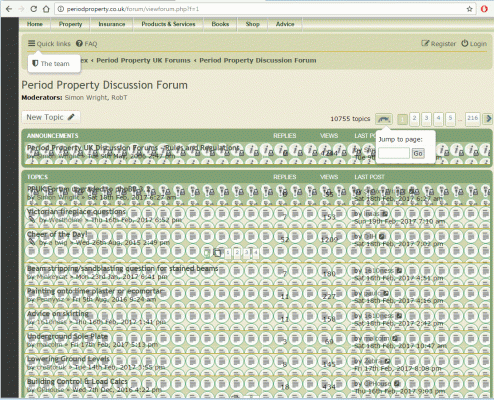The width and height of the screenshot is (494, 400).
Task: Open the Property nav tab
Action: click(70, 24)
